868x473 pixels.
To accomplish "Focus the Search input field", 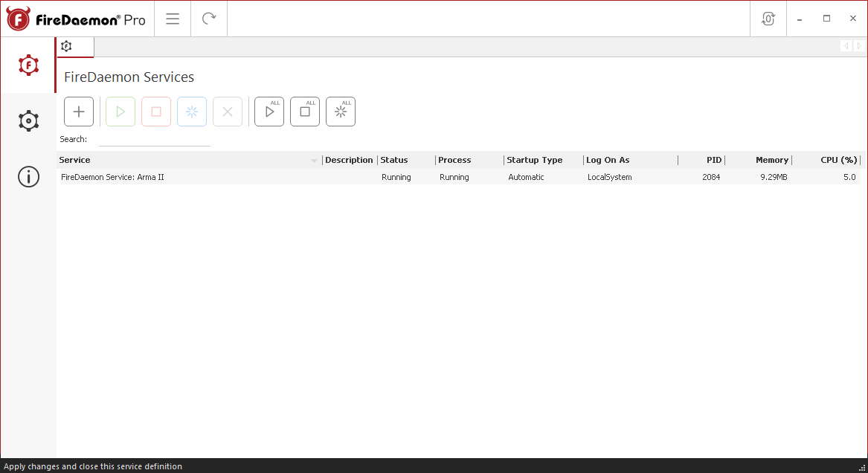I will (x=155, y=139).
